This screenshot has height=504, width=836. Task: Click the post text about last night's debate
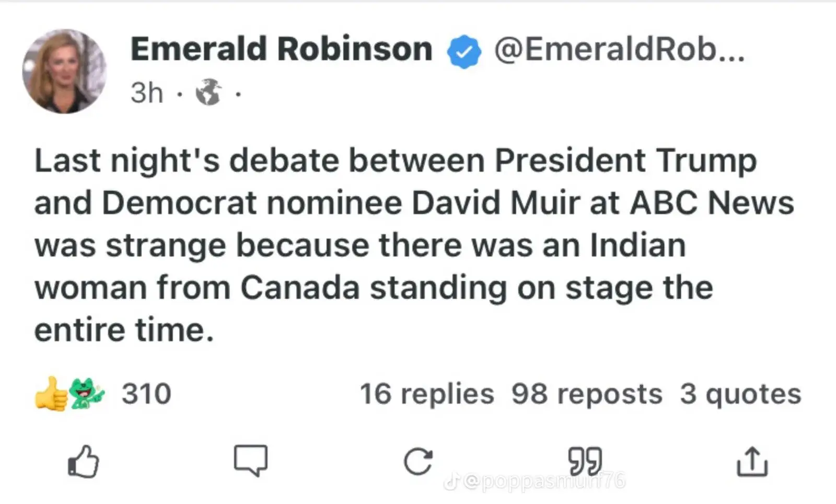coord(394,245)
